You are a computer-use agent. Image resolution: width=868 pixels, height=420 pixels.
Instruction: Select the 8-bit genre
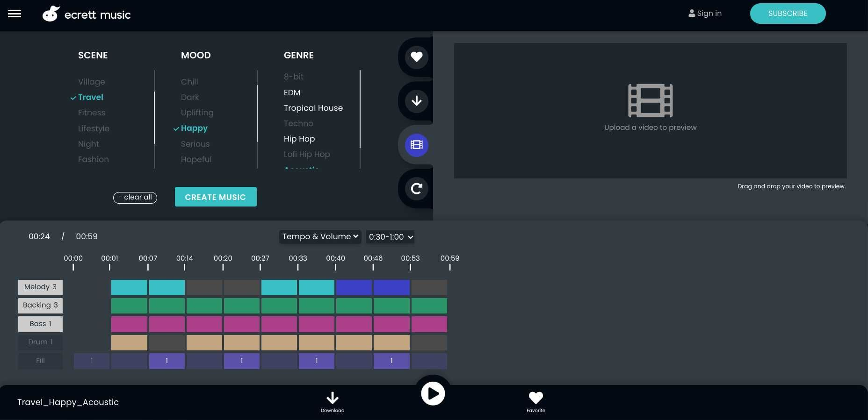pyautogui.click(x=294, y=77)
